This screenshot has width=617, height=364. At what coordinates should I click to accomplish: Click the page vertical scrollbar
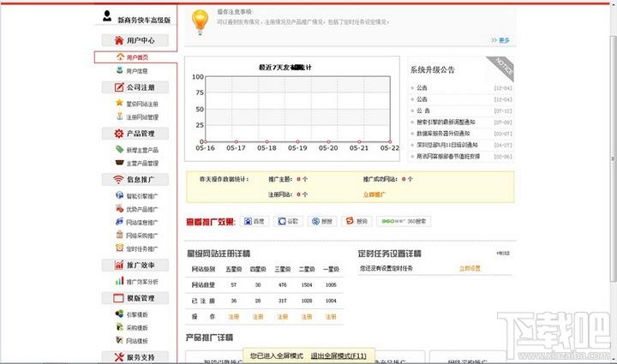pyautogui.click(x=613, y=158)
